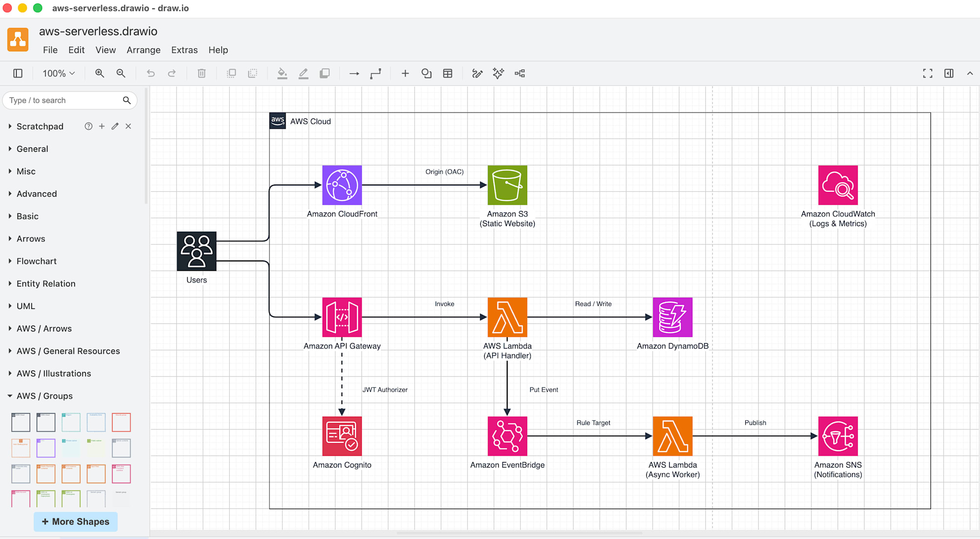Click the Scratchpad edit pencil icon
The width and height of the screenshot is (980, 539).
pos(115,126)
